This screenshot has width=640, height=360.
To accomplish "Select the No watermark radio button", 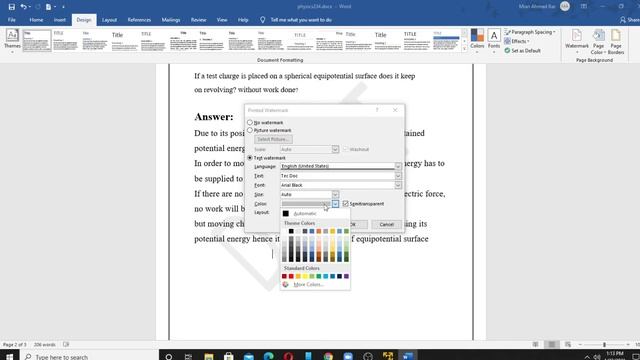I will click(250, 122).
